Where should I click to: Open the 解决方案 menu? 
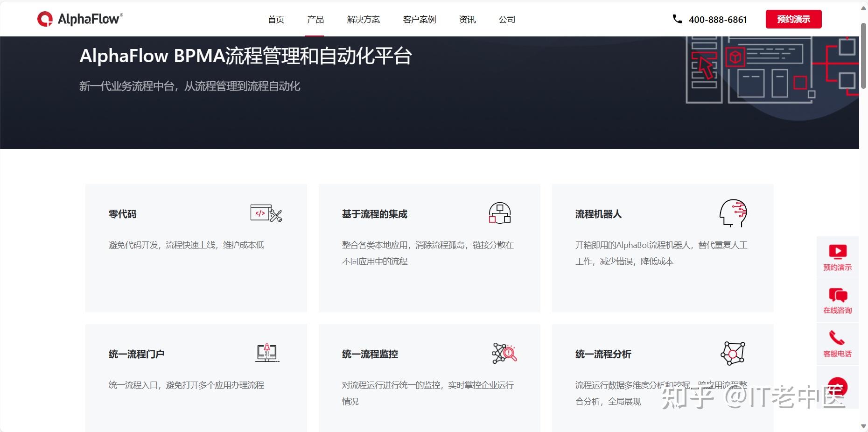pos(364,19)
